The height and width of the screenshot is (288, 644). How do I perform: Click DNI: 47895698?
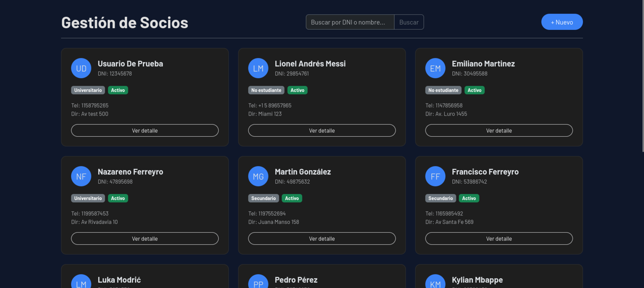coord(115,182)
